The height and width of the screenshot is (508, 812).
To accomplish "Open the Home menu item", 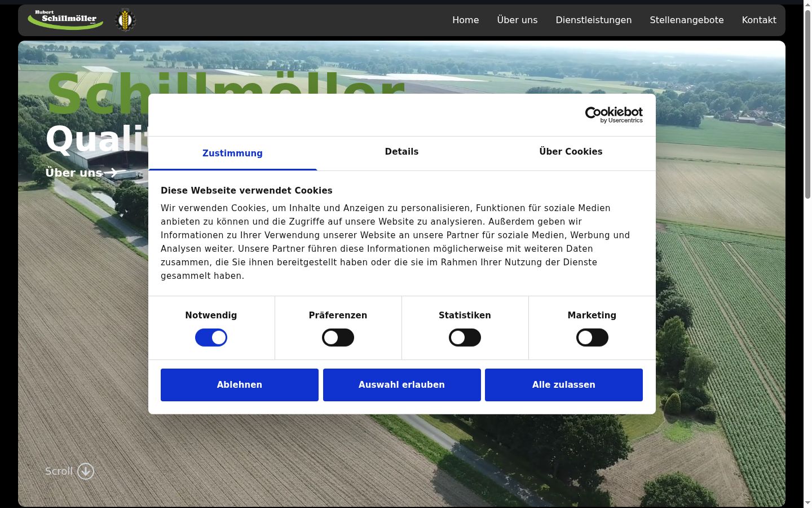I will click(466, 20).
